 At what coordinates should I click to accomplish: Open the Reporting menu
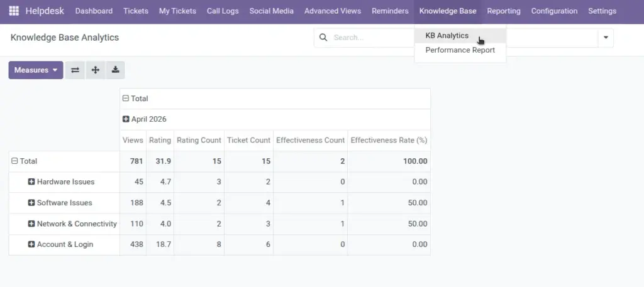(x=504, y=11)
